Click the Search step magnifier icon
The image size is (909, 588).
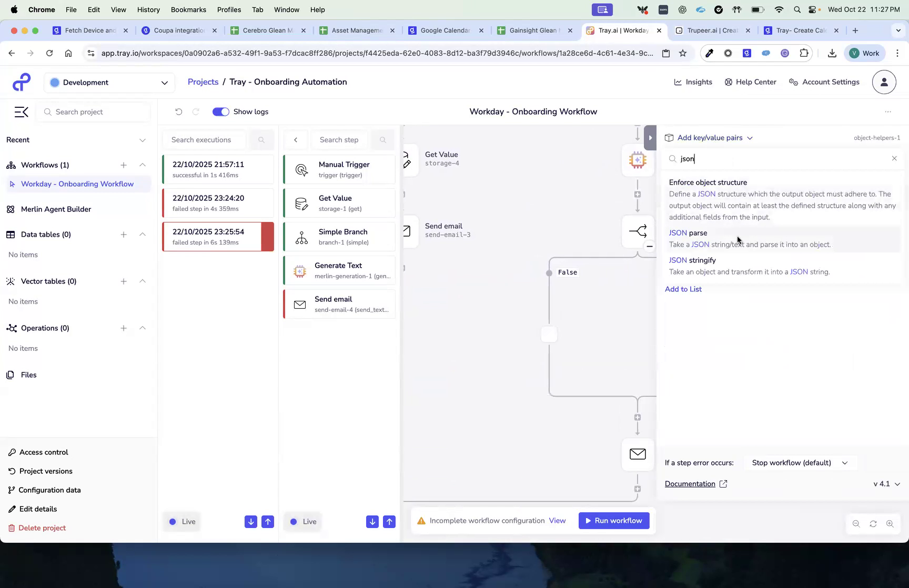382,139
